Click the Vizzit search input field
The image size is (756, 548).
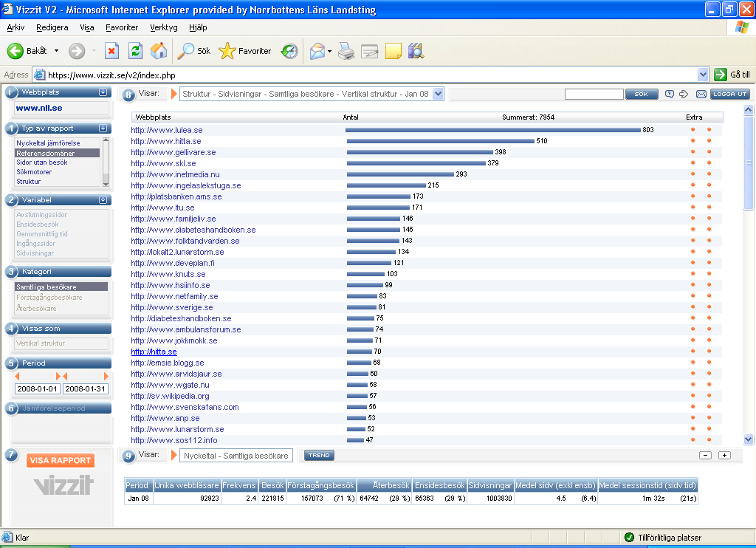tap(594, 94)
